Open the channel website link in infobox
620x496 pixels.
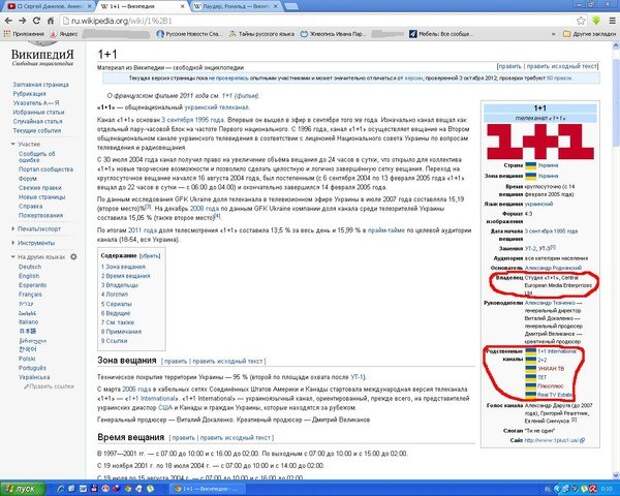click(554, 440)
